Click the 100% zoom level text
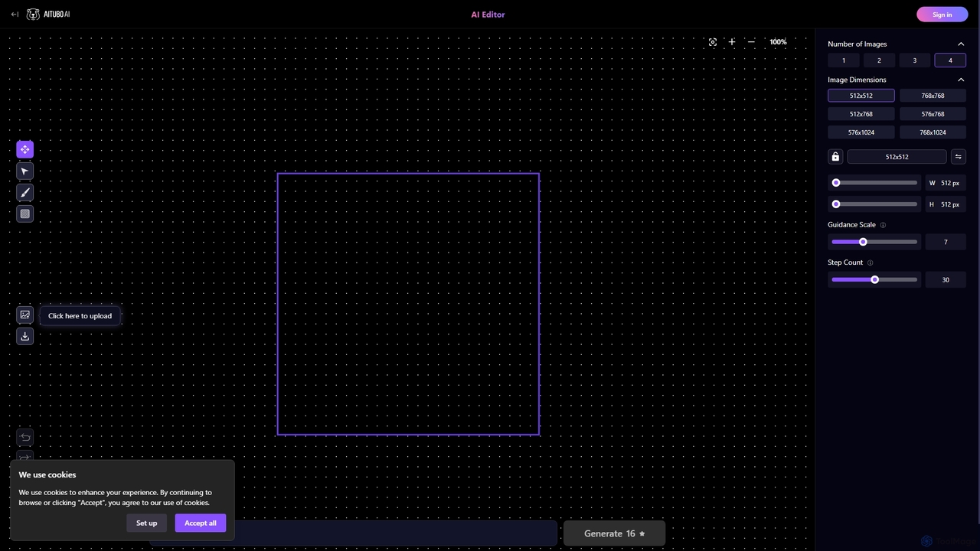 click(x=778, y=42)
